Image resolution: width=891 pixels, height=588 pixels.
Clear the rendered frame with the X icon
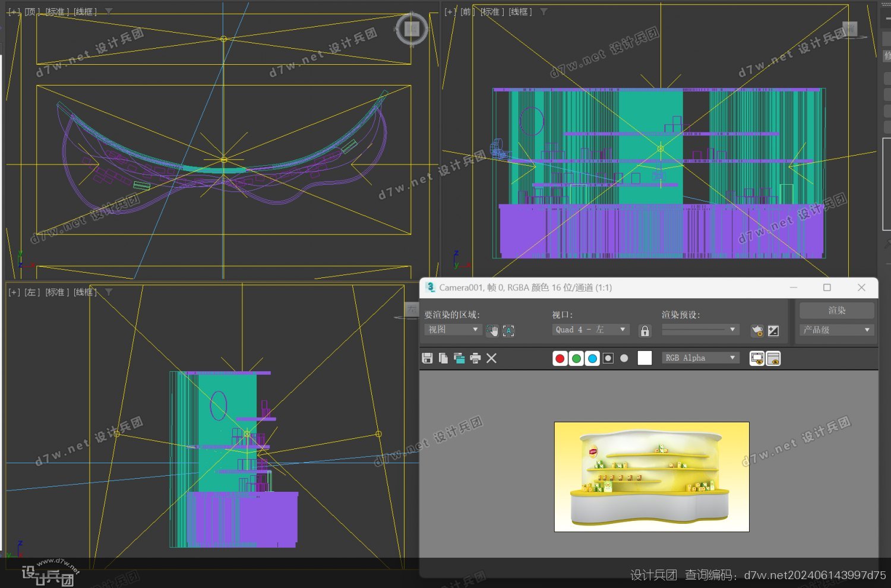click(491, 358)
